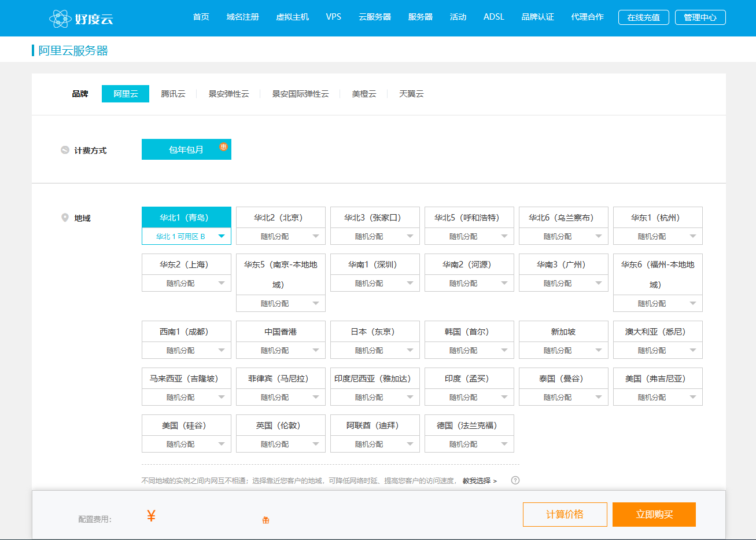Click the 好度云 logo
Screen dimensions: 756x540
tap(81, 19)
